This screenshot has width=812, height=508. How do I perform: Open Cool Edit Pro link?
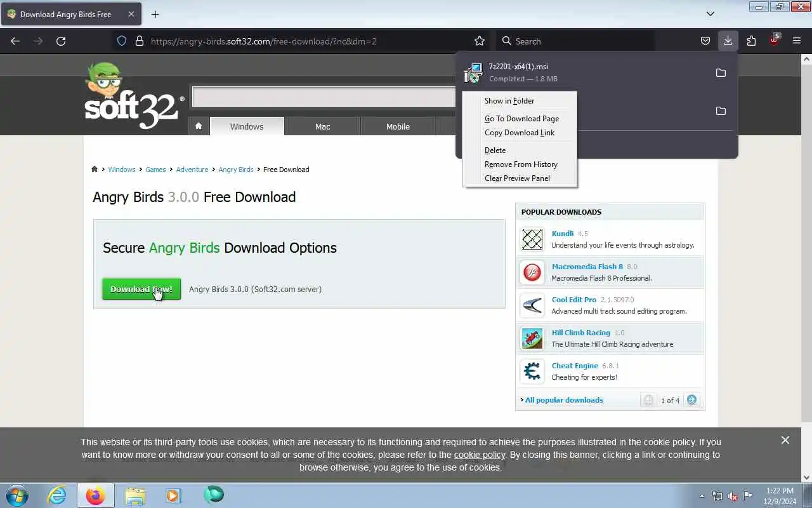coord(574,300)
